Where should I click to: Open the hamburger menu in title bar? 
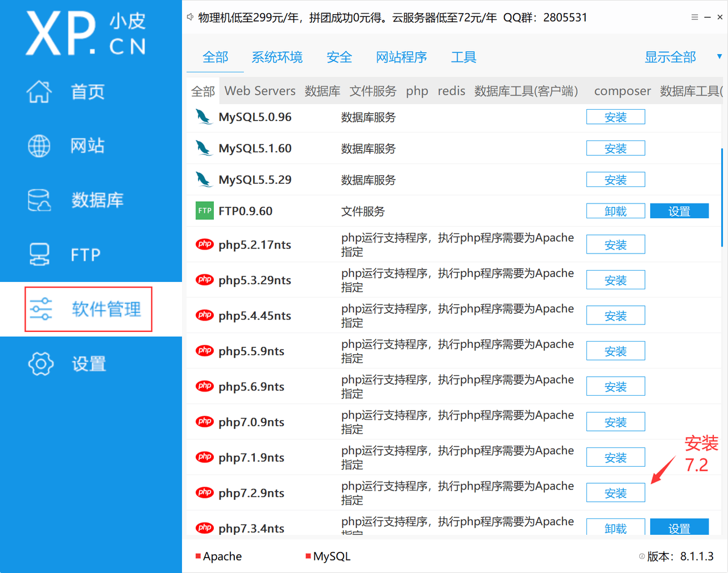[x=694, y=17]
